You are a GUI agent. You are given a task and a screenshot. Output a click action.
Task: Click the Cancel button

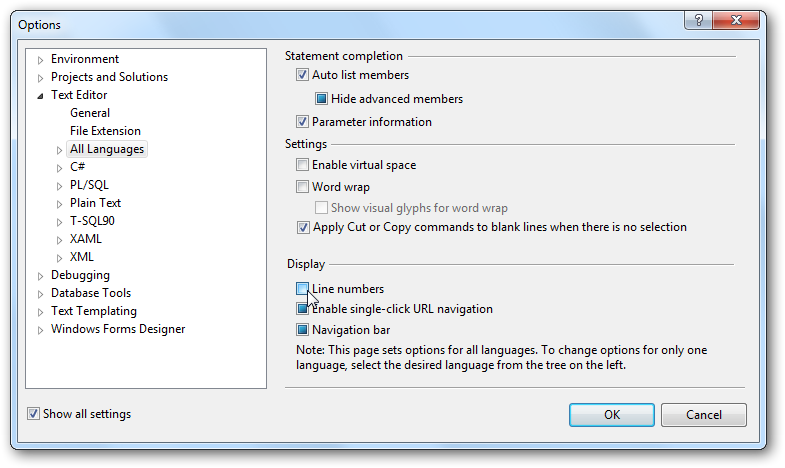703,414
